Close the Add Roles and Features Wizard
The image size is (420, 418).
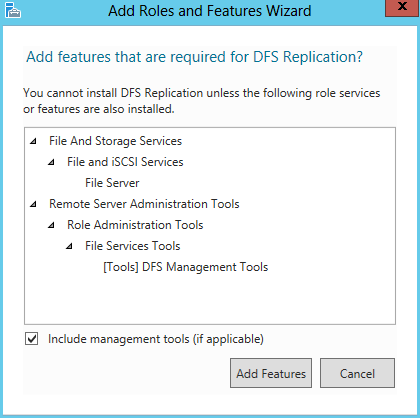pos(402,7)
